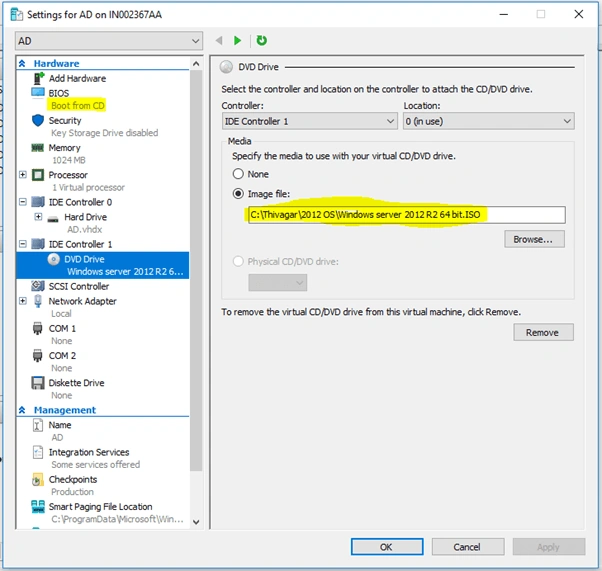Image resolution: width=602 pixels, height=571 pixels.
Task: Click the Memory chip icon
Action: 38,147
